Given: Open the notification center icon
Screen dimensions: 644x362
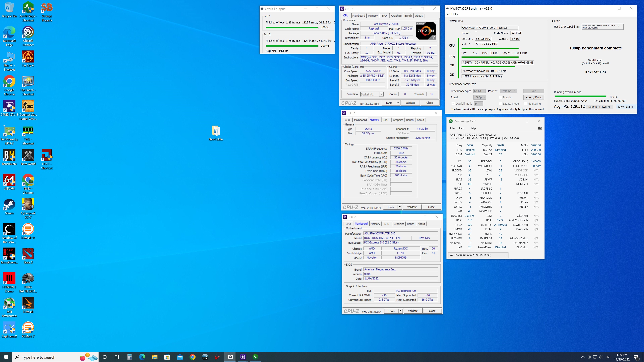Looking at the screenshot, I should pyautogui.click(x=636, y=357).
